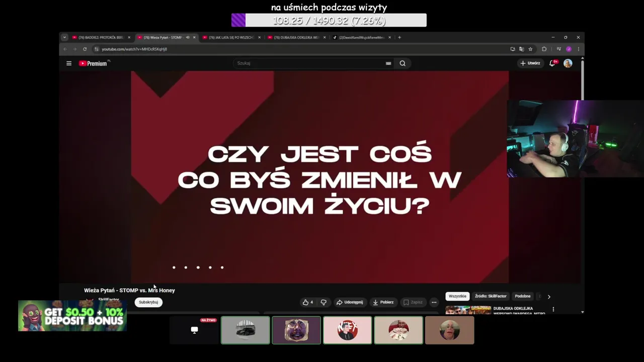The height and width of the screenshot is (362, 644).
Task: Dislike the video with thumbs down
Action: pos(324,302)
